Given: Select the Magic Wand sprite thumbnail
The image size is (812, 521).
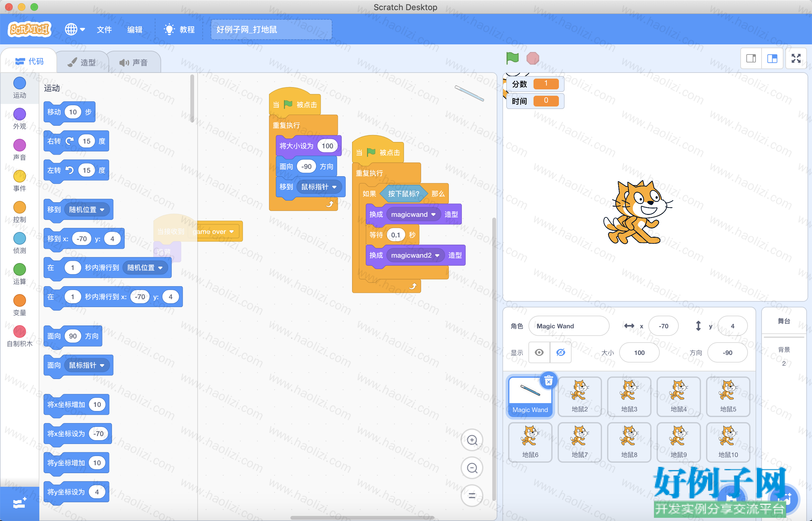Looking at the screenshot, I should [x=530, y=396].
